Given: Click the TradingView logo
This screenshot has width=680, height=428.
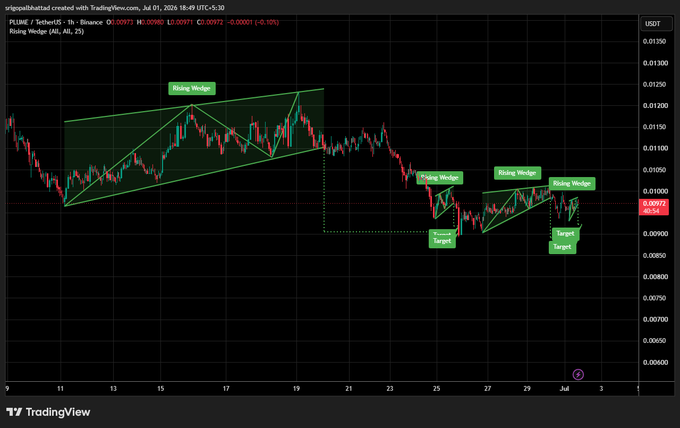Looking at the screenshot, I should [x=48, y=412].
